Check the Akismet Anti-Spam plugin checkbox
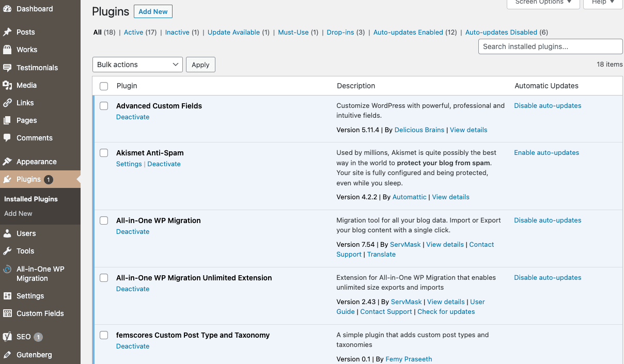The image size is (624, 364). [103, 153]
